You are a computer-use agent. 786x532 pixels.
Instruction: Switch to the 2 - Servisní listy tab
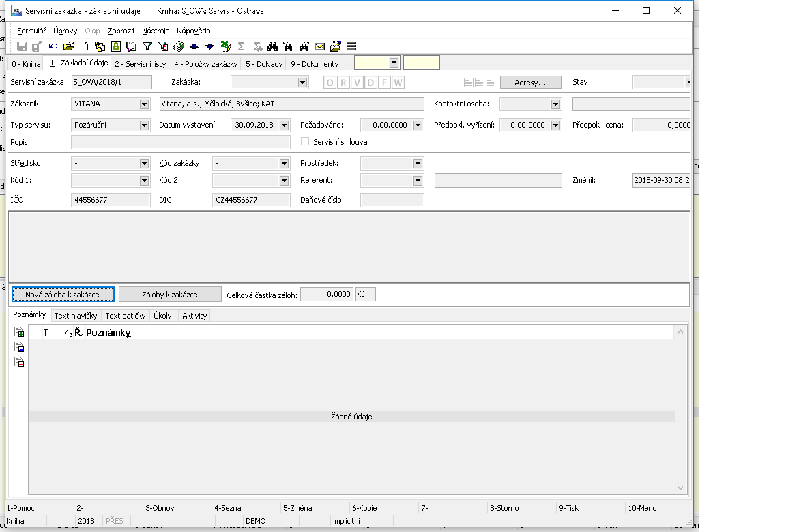pos(140,64)
